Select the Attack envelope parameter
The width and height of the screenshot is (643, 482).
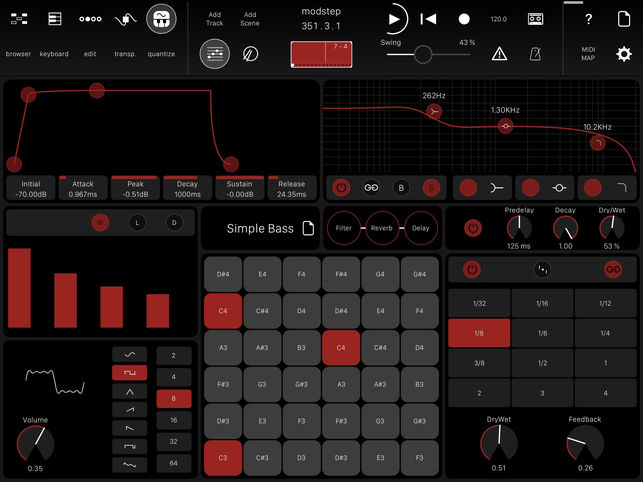click(83, 188)
